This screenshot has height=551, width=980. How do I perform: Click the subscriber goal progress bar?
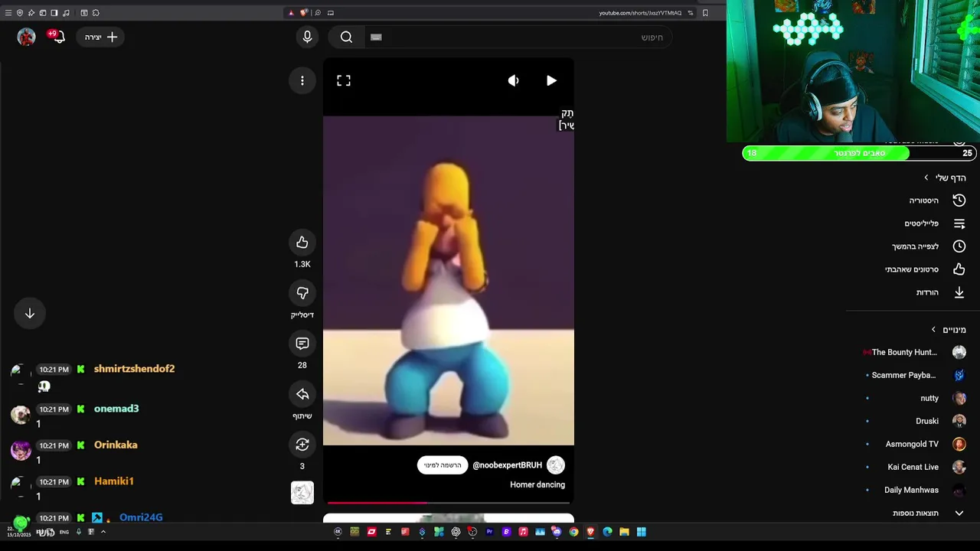click(x=861, y=153)
